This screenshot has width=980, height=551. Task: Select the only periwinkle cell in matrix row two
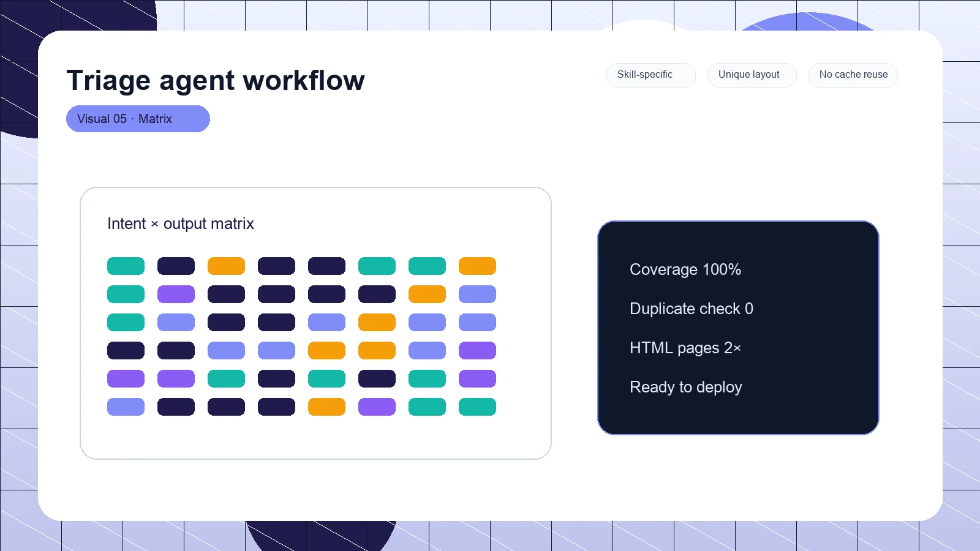click(477, 294)
